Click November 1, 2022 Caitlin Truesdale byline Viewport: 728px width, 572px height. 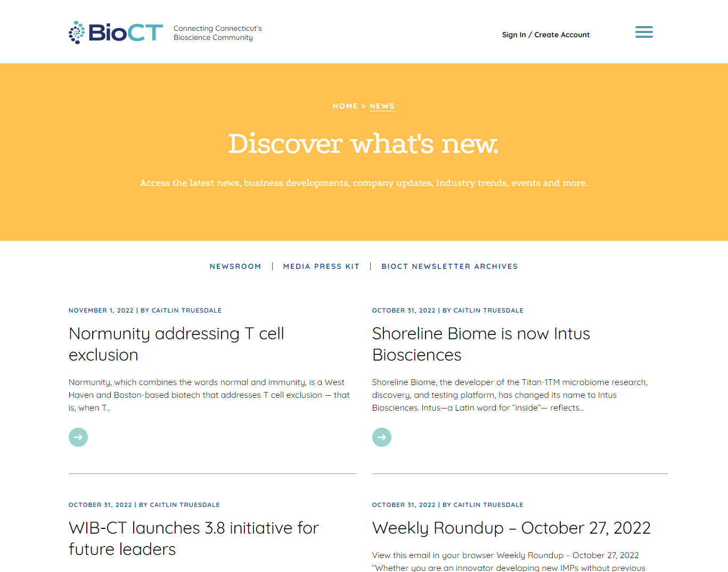point(145,310)
